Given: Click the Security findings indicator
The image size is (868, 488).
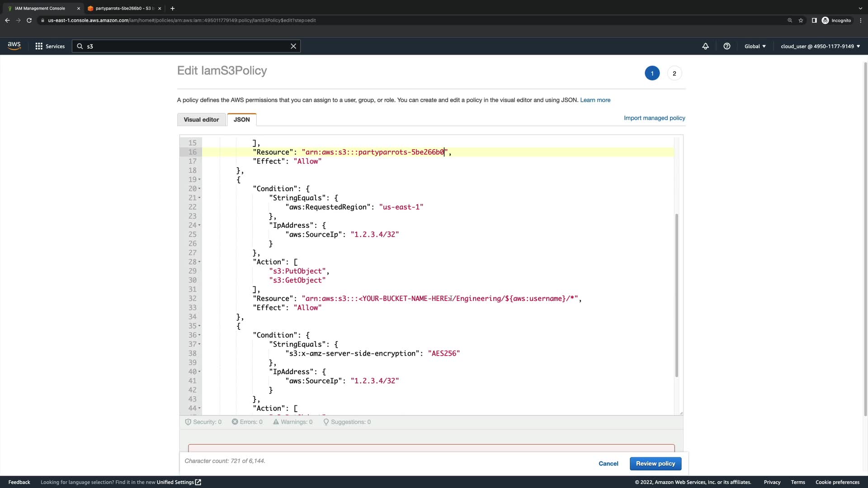Looking at the screenshot, I should tap(203, 422).
